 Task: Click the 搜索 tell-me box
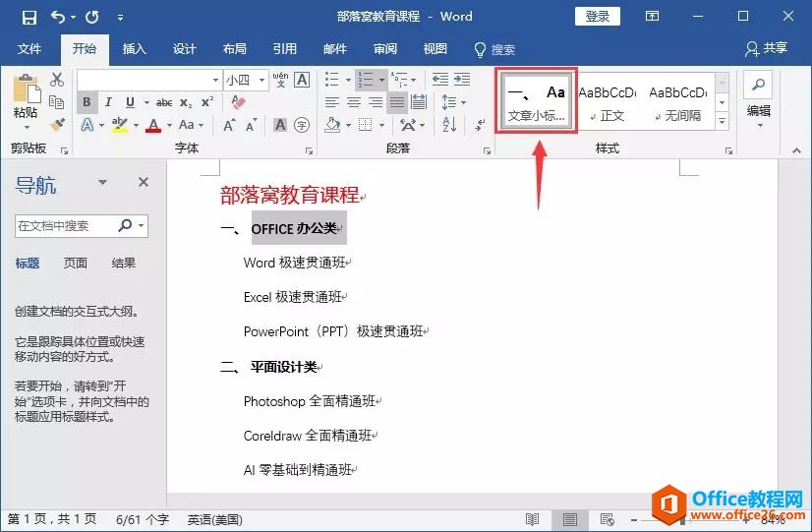tap(494, 50)
